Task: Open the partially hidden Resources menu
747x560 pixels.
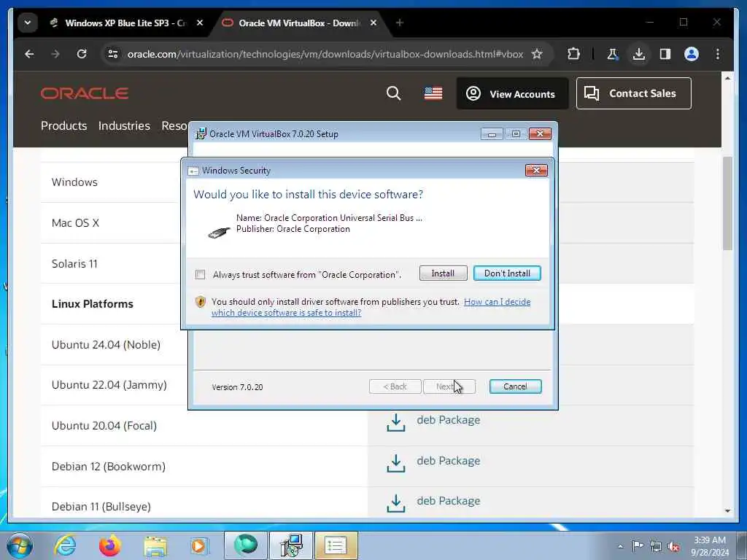Action: [174, 125]
